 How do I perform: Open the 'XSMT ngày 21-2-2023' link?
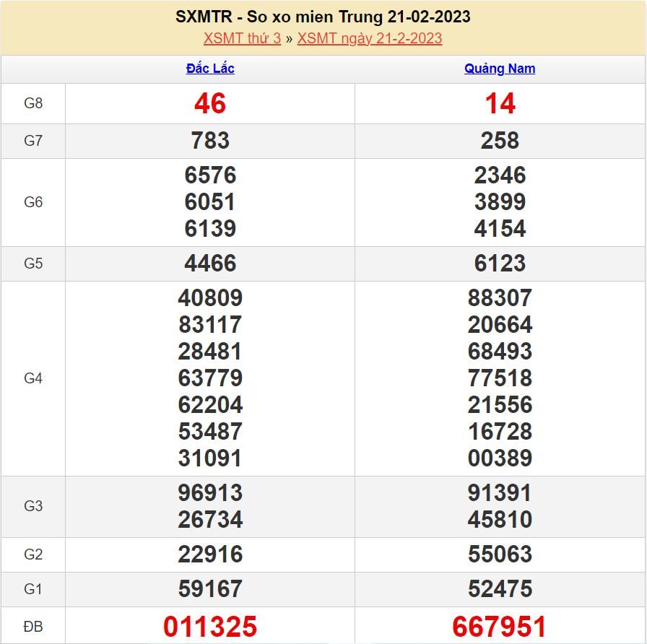coord(370,38)
